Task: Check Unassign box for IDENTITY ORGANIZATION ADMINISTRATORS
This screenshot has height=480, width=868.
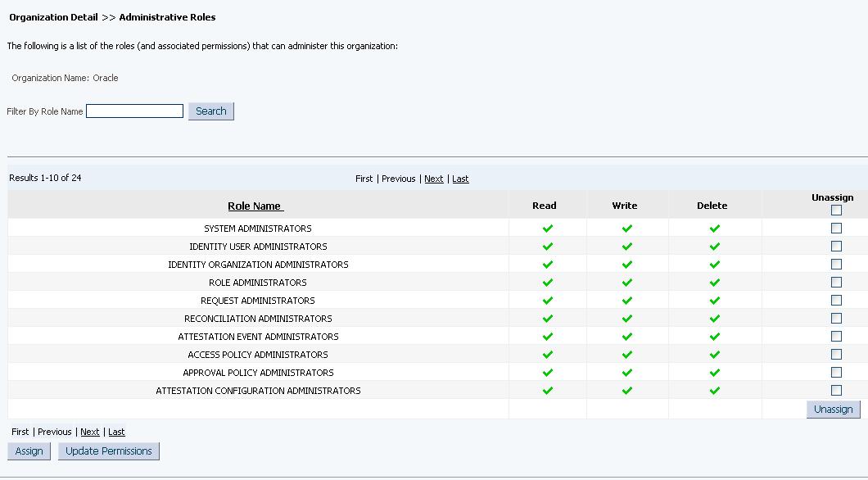Action: [x=836, y=264]
